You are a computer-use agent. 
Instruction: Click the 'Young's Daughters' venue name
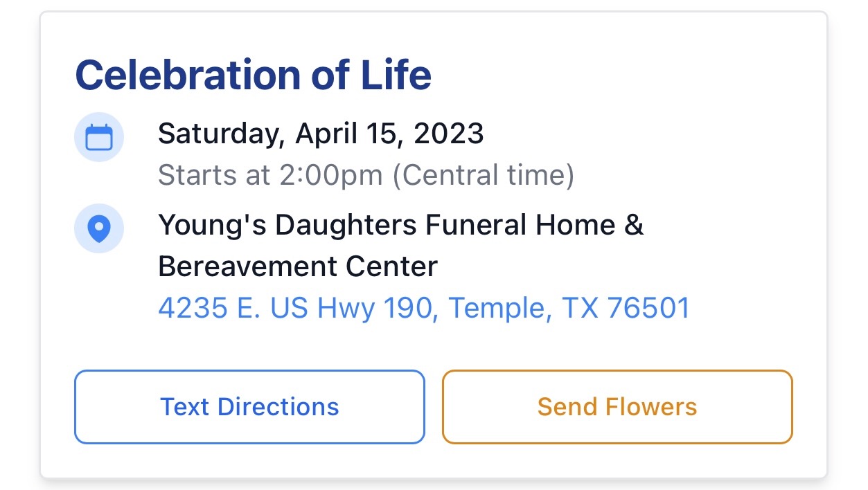click(287, 225)
